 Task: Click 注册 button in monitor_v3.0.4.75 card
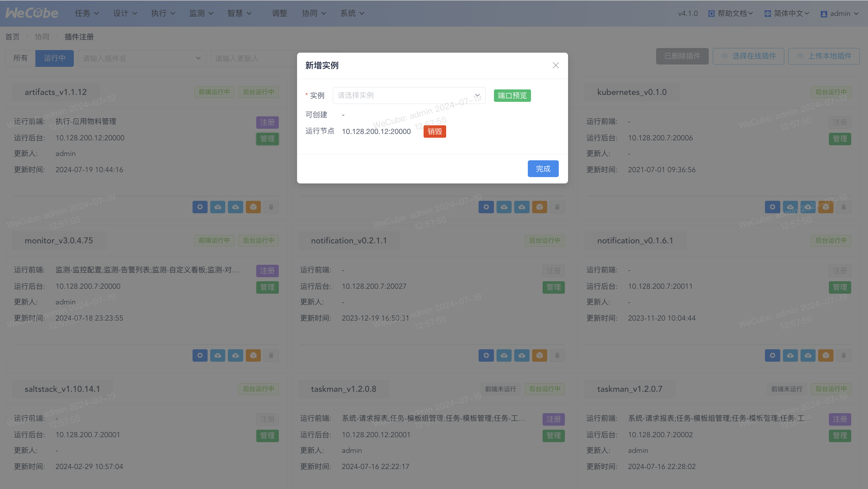[x=267, y=271]
